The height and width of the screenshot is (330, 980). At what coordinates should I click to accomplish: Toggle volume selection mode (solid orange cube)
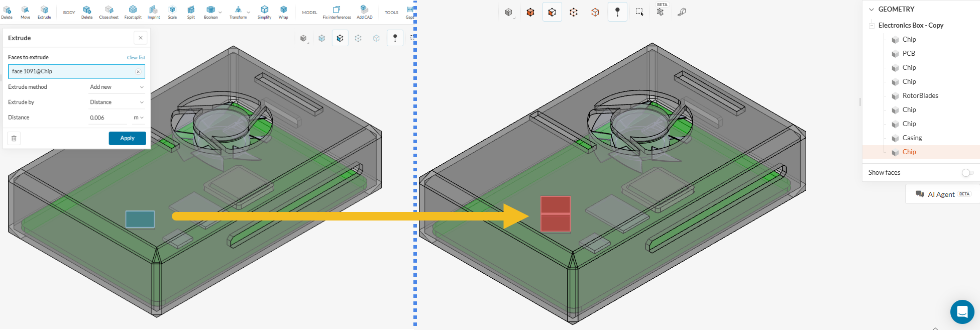530,12
